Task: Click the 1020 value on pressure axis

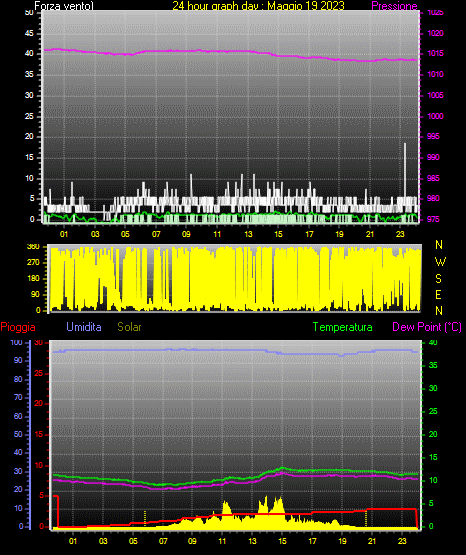Action: (435, 33)
